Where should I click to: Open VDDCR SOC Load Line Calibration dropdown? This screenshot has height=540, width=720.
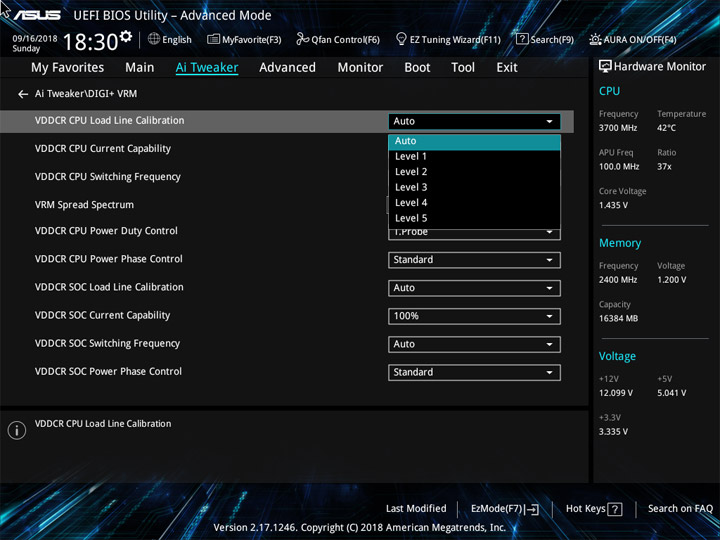[474, 288]
